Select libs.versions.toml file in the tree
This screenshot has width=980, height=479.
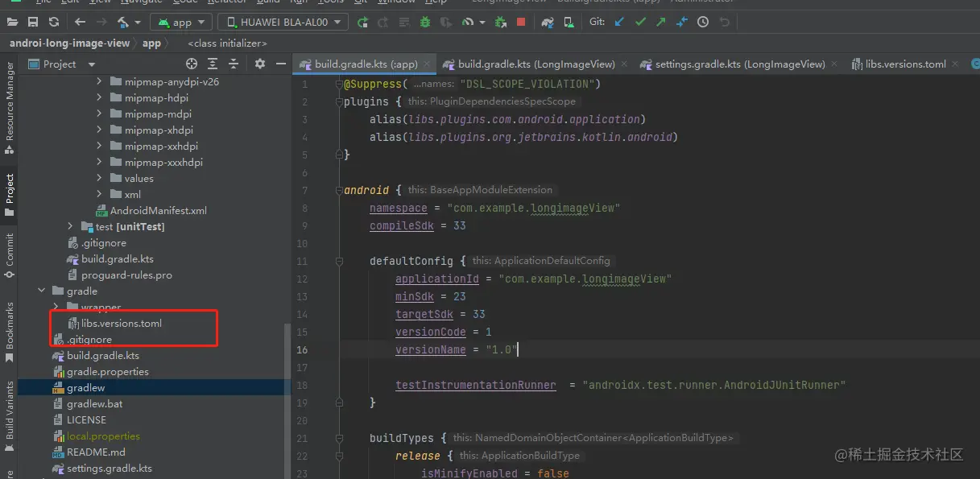tap(114, 323)
